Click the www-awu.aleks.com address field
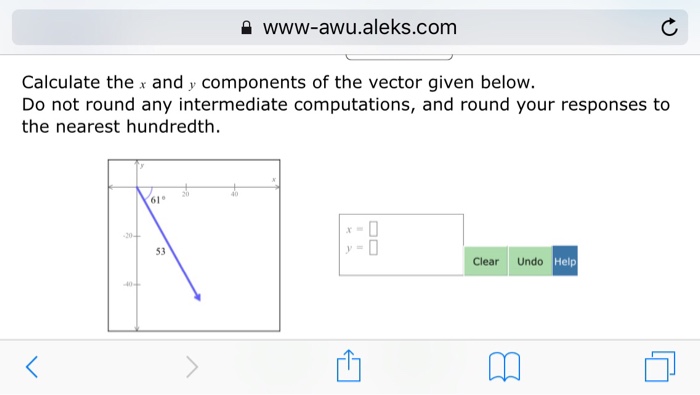Screen dimensions: 700x395 coord(350,27)
